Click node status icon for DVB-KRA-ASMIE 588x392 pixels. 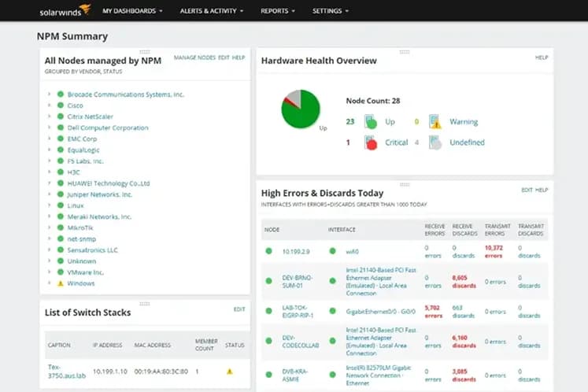[269, 375]
